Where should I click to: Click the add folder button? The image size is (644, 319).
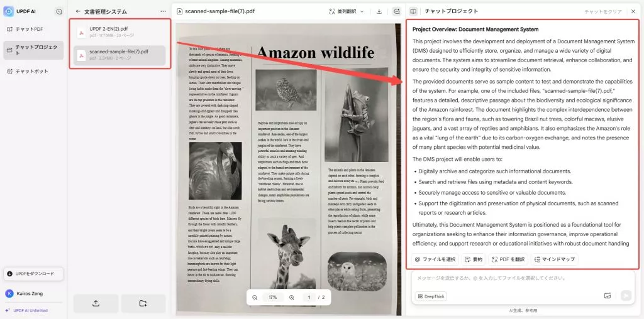point(143,303)
